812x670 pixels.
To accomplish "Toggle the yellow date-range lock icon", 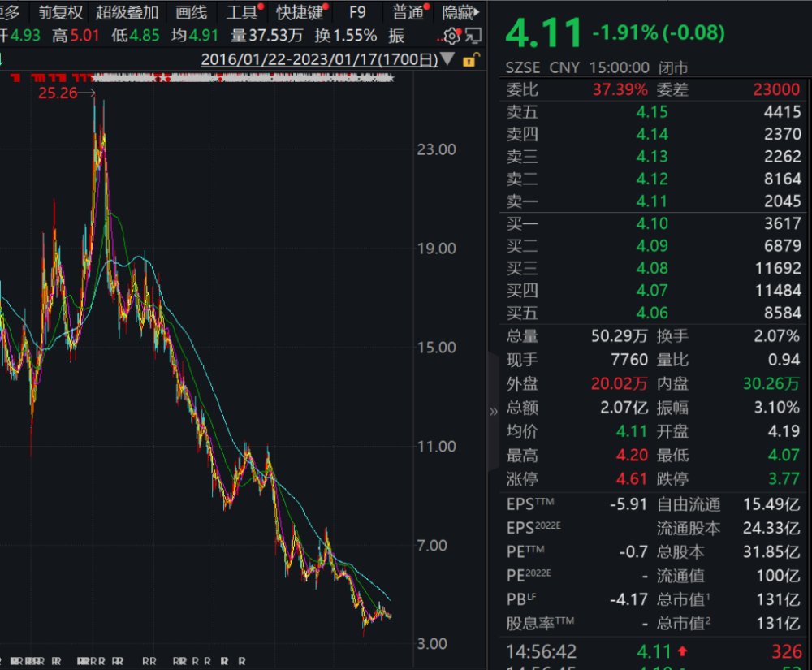I will coord(471,60).
